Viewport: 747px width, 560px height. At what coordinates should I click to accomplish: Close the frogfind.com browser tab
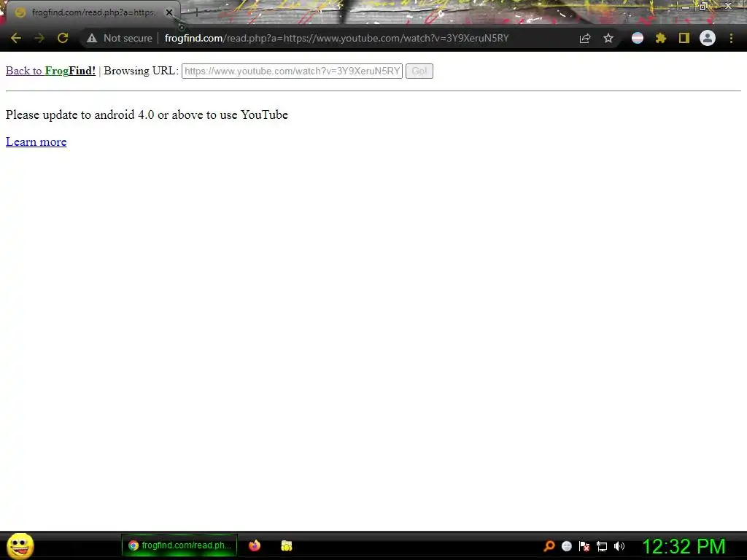point(169,12)
